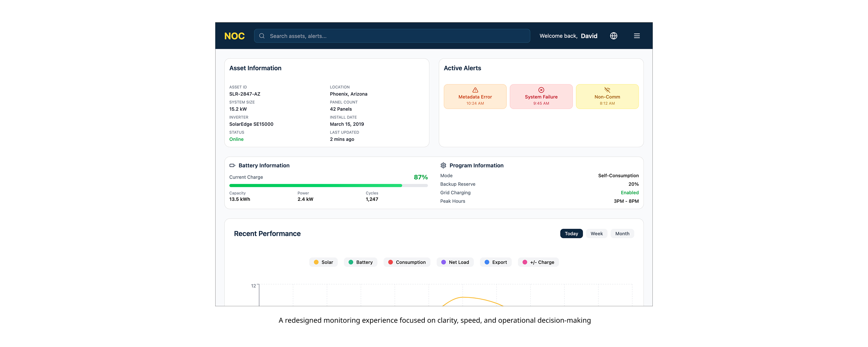Click the Non-Comm wifi-off icon
Image resolution: width=868 pixels, height=347 pixels.
coord(607,90)
